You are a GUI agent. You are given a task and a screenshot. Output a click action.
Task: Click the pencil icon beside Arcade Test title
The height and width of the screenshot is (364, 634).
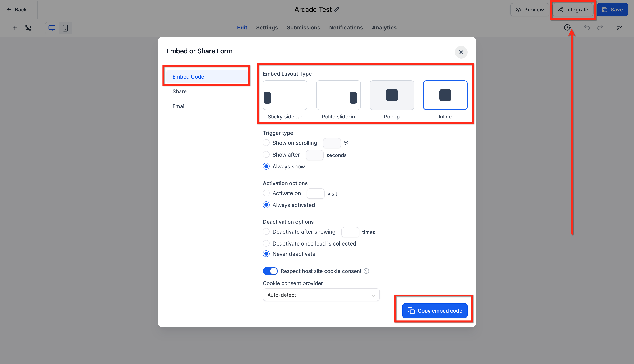point(336,9)
